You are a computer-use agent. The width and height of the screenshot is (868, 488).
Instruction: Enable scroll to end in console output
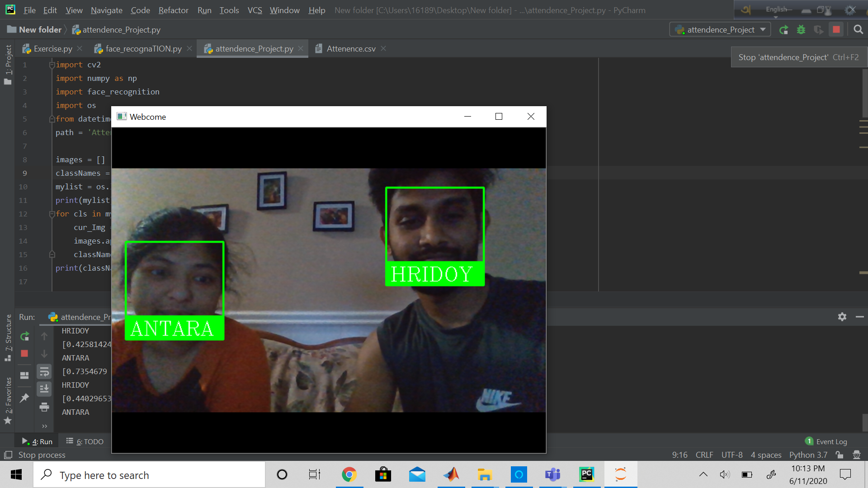[44, 389]
